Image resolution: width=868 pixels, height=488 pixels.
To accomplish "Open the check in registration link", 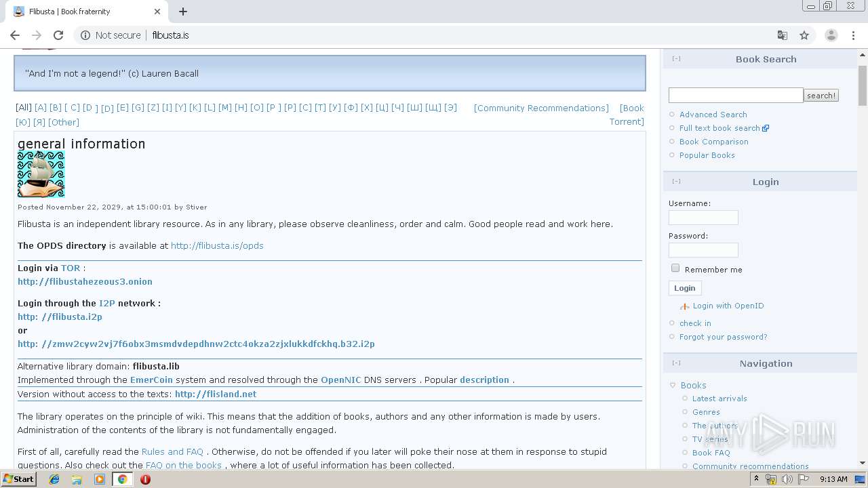I will pos(695,323).
